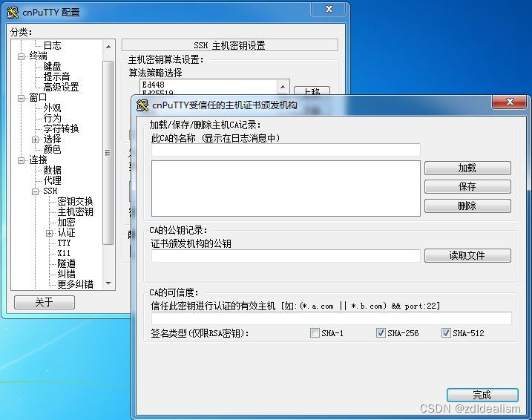Click the cnPuTTY 配置 window title icon
This screenshot has height=420, width=532.
click(13, 13)
